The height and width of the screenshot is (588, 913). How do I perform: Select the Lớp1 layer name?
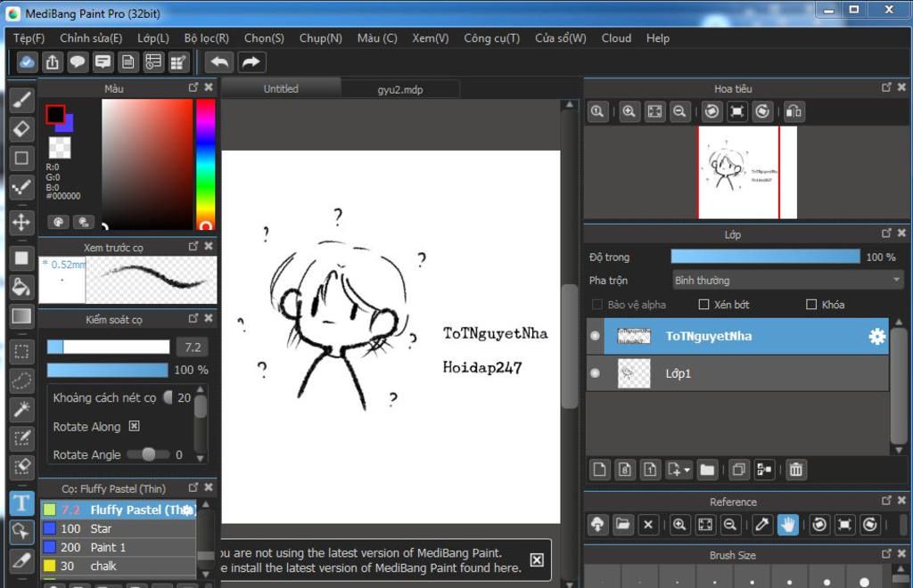[x=679, y=373]
